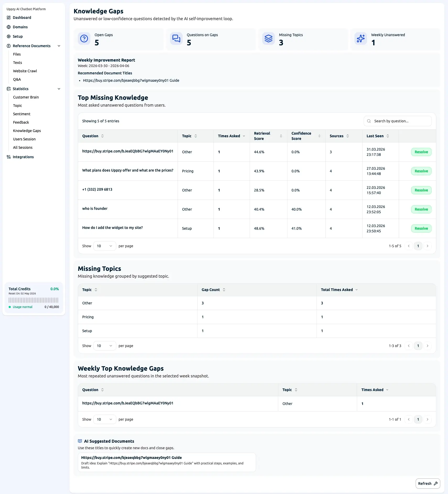Go to Website Crawl in sidebar
Viewport: 448px width, 494px height.
point(25,71)
